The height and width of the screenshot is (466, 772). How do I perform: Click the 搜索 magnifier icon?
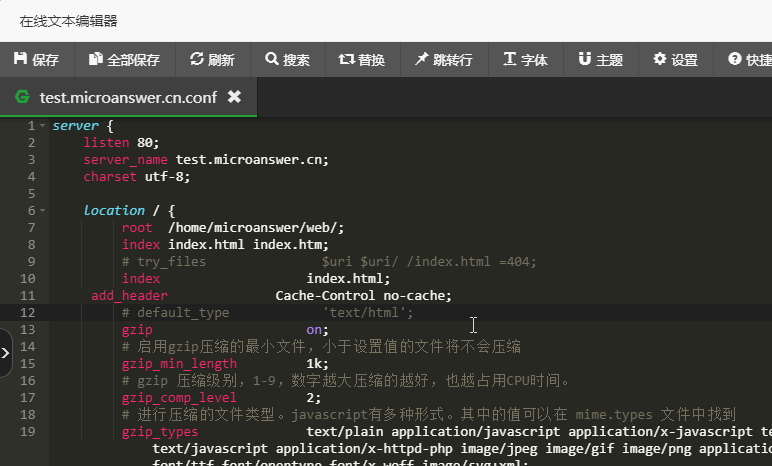[271, 59]
